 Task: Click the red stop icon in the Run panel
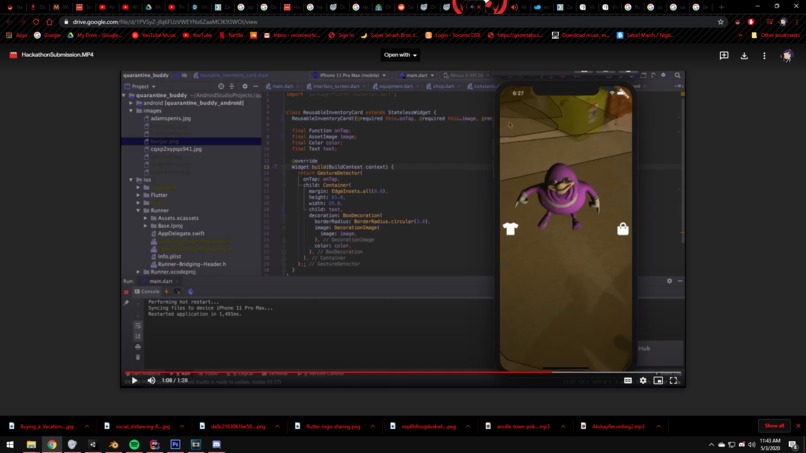tap(126, 292)
